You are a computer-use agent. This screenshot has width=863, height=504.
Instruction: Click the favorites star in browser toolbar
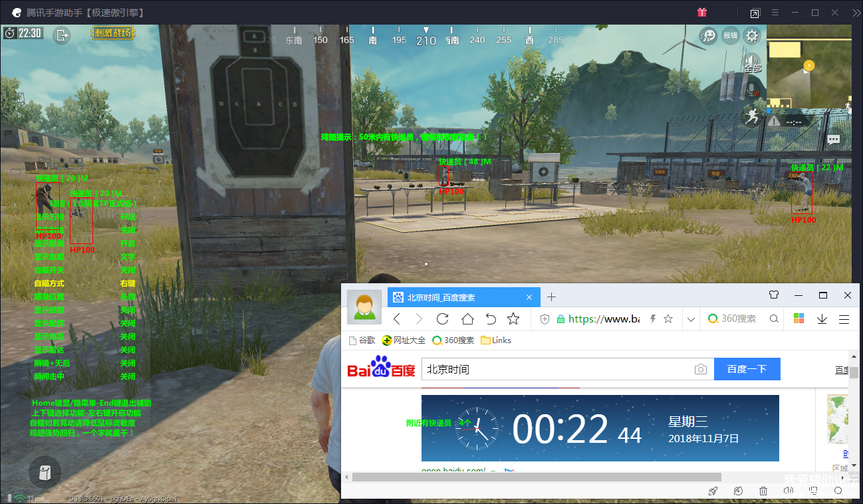click(x=513, y=319)
